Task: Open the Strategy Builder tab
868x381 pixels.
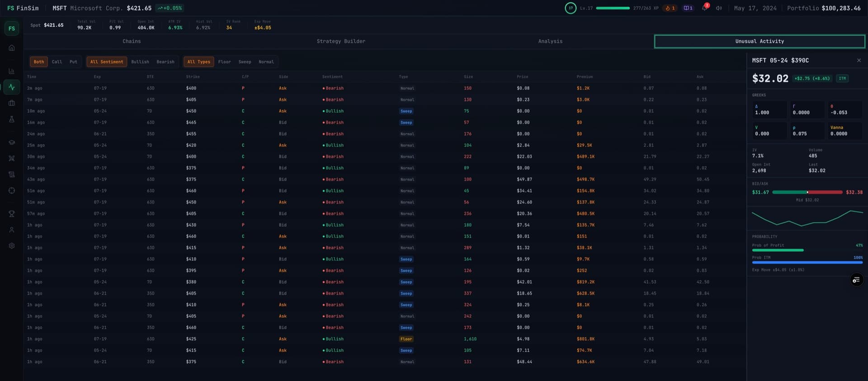Action: click(x=341, y=41)
